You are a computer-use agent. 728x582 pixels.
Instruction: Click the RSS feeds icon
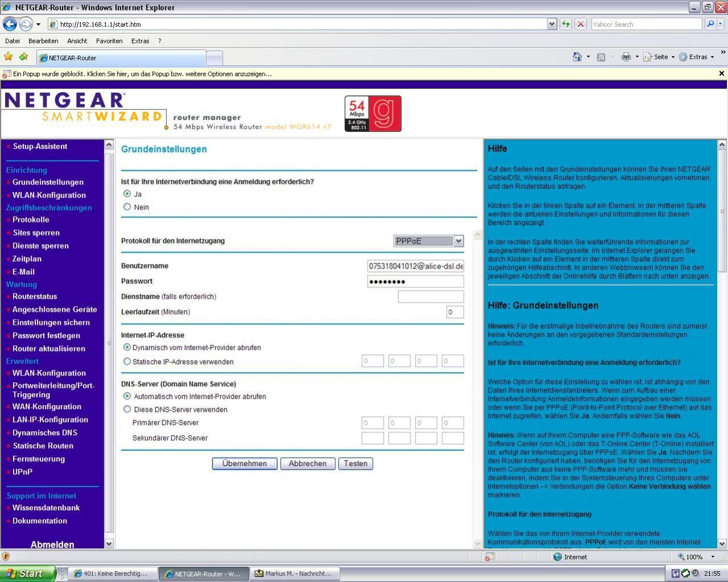pyautogui.click(x=601, y=57)
